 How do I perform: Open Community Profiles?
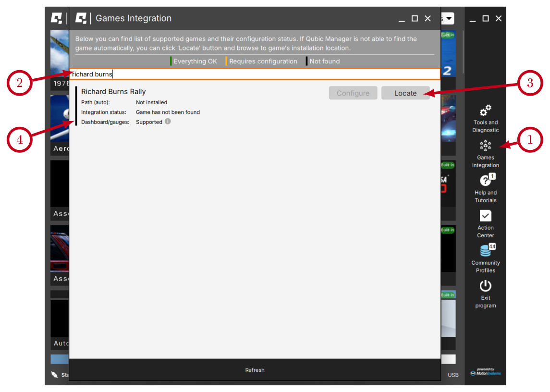pos(485,258)
